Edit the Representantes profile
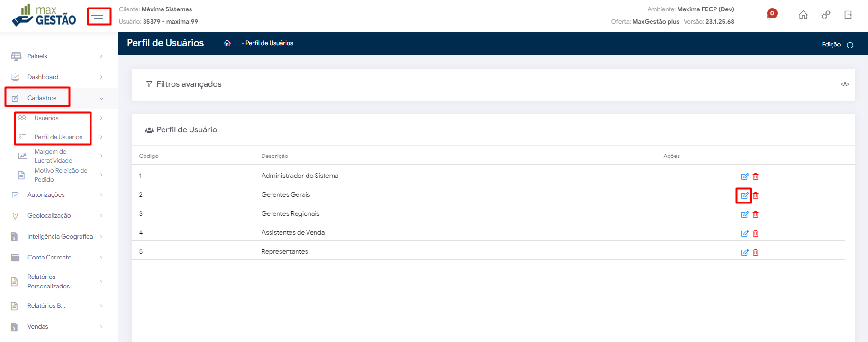 [x=744, y=252]
